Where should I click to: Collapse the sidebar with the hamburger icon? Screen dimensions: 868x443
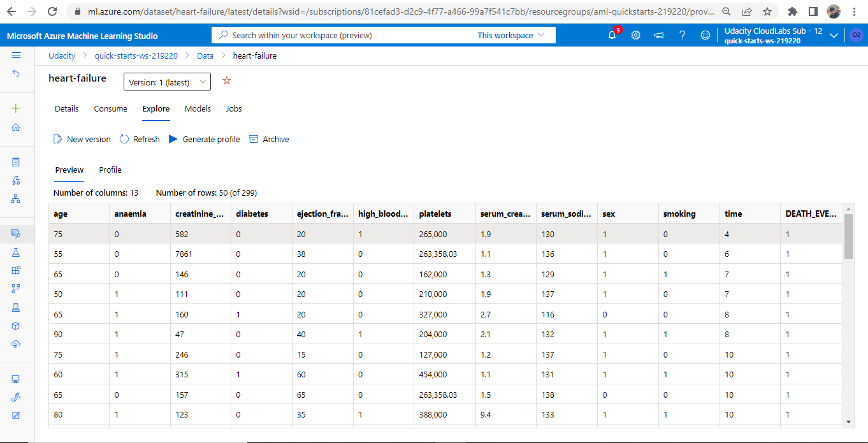(x=17, y=54)
